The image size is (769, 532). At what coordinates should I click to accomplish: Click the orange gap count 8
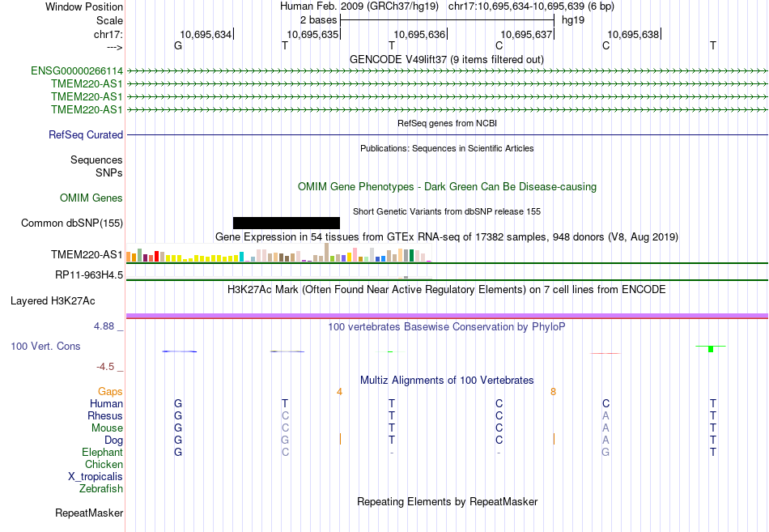point(553,392)
